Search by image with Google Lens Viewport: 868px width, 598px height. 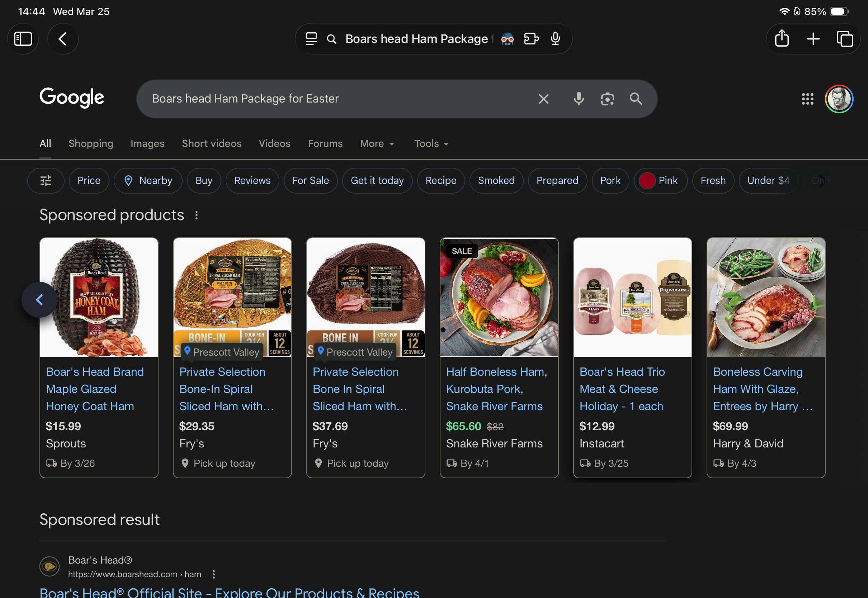[x=607, y=99]
